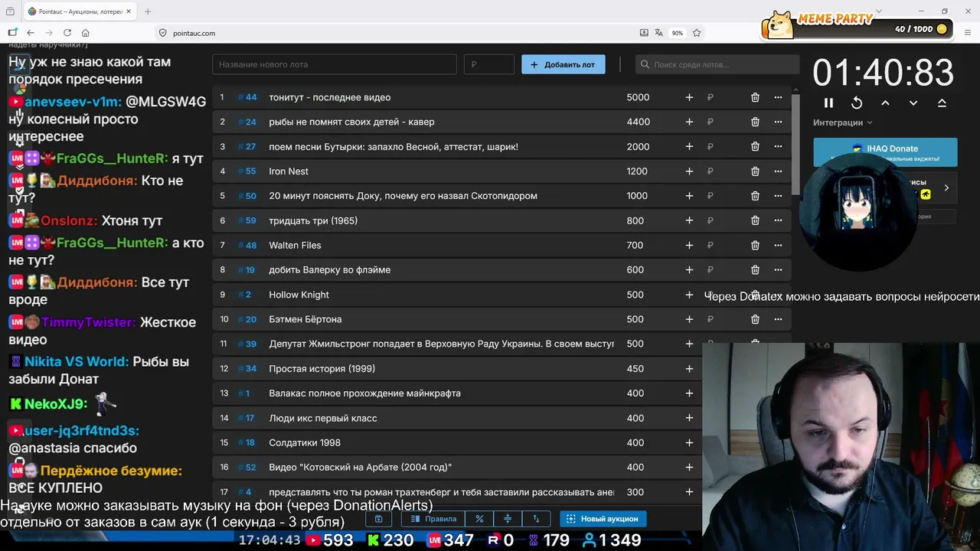980x551 pixels.
Task: Delete the поем песни Бутырки lot
Action: pos(755,146)
